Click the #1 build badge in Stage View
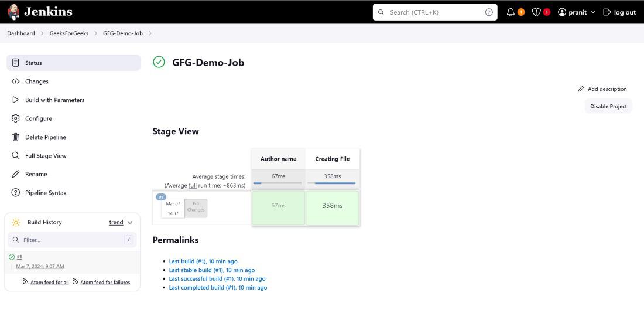Image resolution: width=644 pixels, height=313 pixels. pos(162,197)
